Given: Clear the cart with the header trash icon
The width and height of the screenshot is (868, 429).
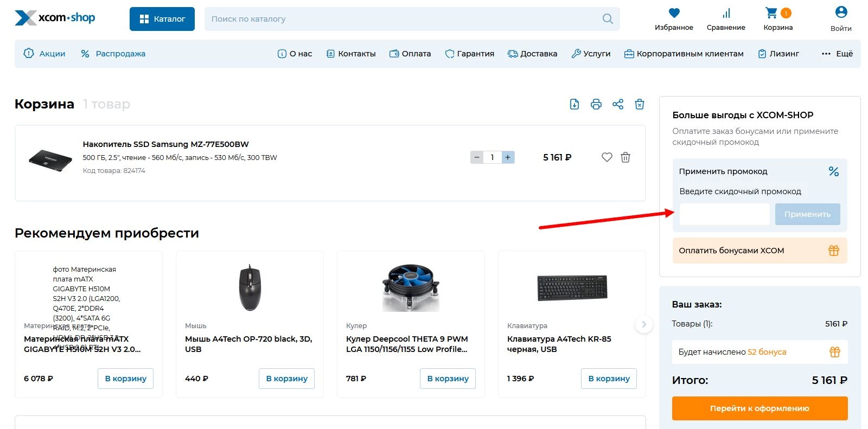Looking at the screenshot, I should point(640,104).
